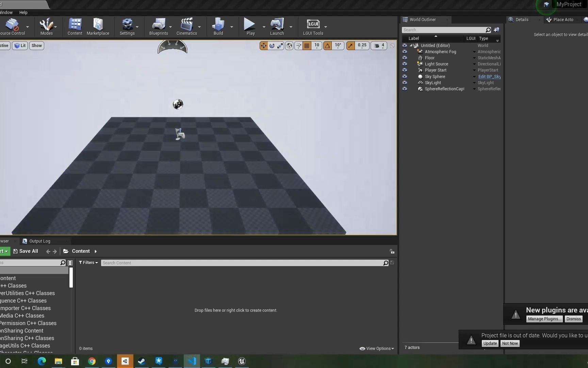Click the Search Content field
The height and width of the screenshot is (368, 588).
[x=242, y=263]
